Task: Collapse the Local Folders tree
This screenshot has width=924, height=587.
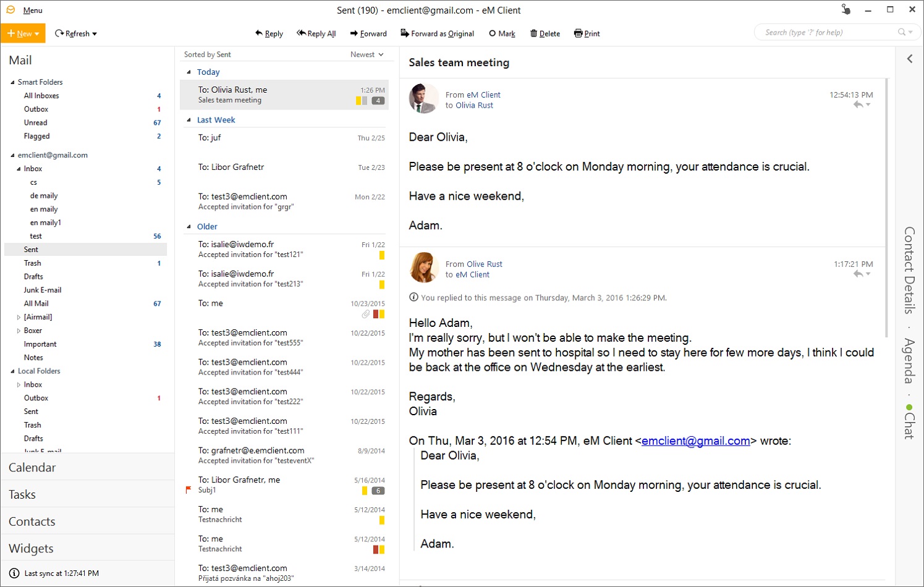Action: (x=12, y=371)
